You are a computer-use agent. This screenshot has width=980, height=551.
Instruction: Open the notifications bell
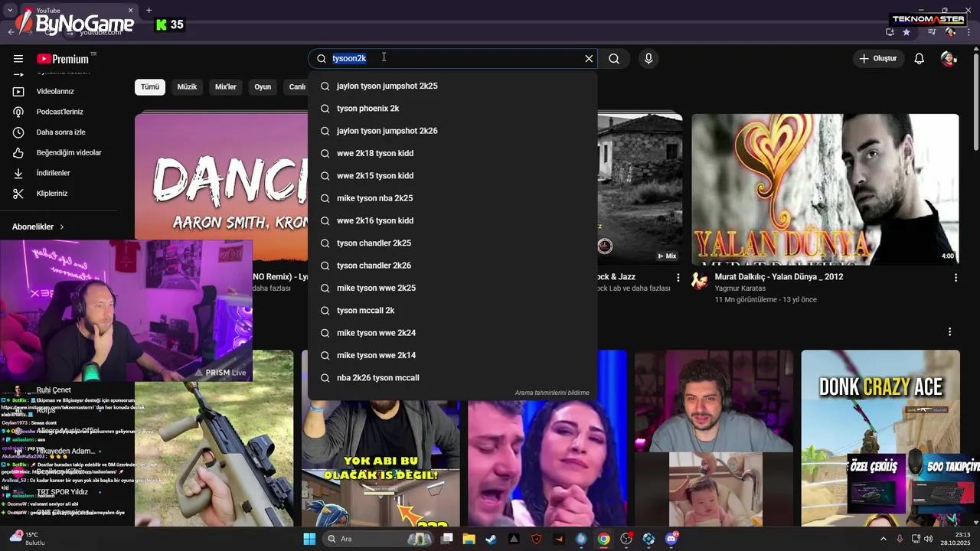coord(920,59)
